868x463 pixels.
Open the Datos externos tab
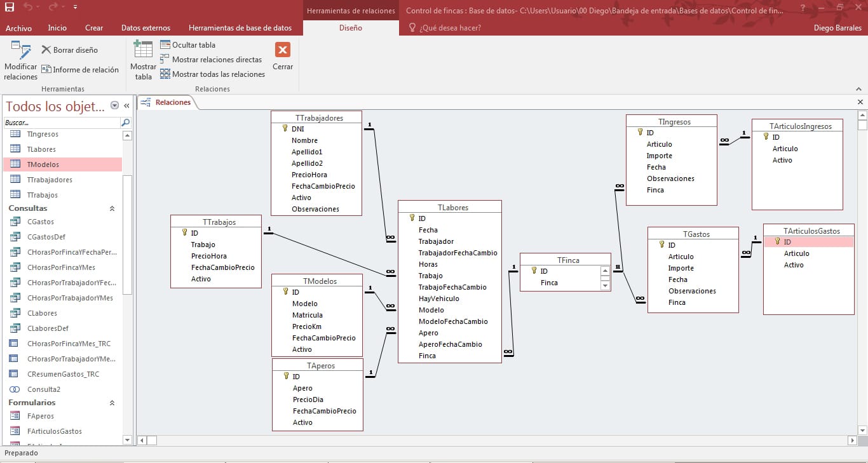[x=146, y=28]
